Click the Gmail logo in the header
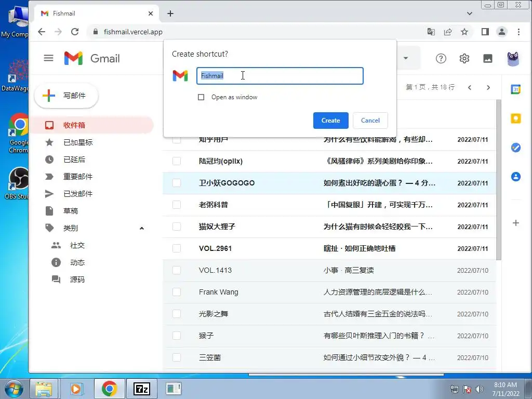Screen dimensions: 532x399 point(92,58)
